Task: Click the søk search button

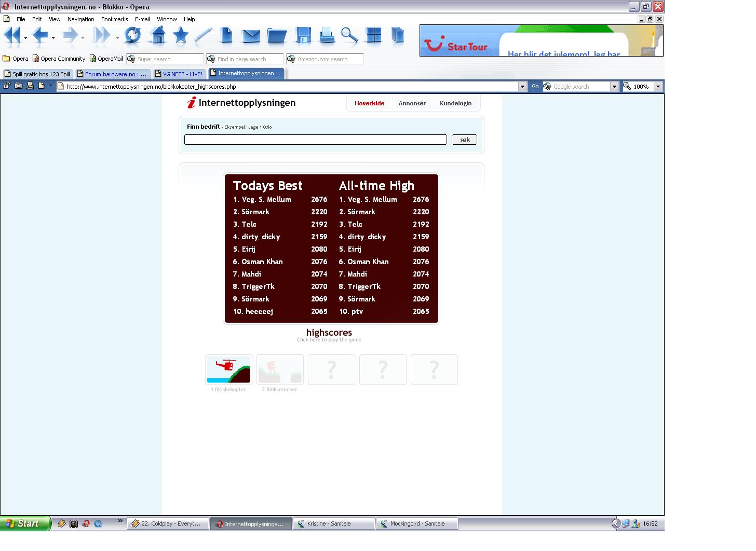Action: coord(464,140)
